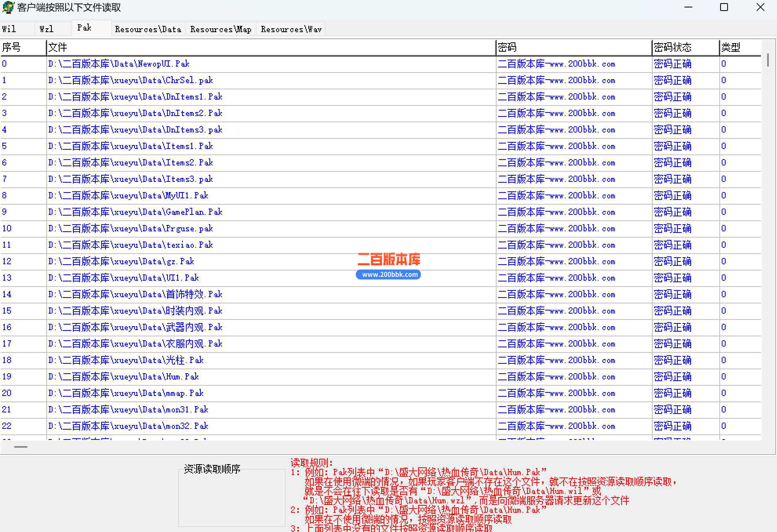Maximize the window
Screen dimensions: 777x532
[x=724, y=7]
